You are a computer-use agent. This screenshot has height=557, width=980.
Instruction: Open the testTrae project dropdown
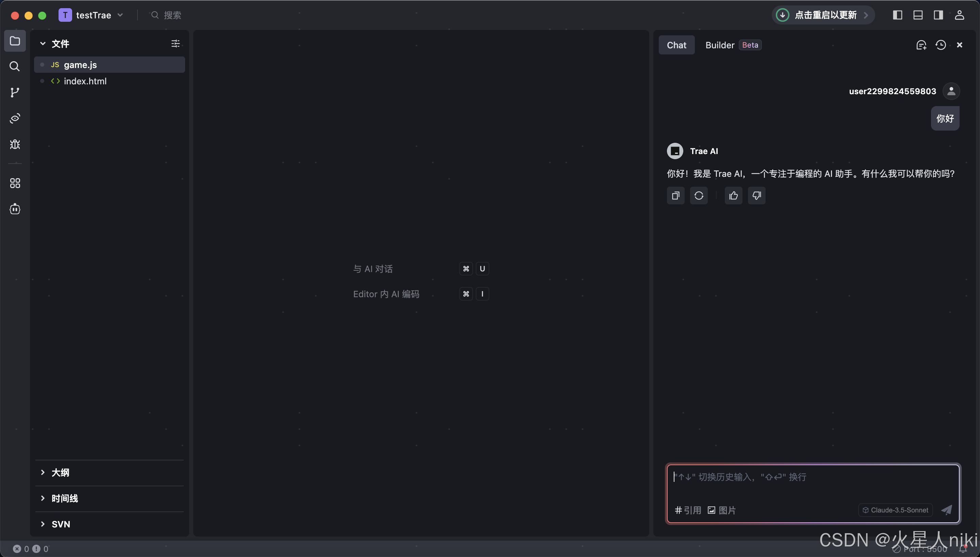click(x=120, y=15)
